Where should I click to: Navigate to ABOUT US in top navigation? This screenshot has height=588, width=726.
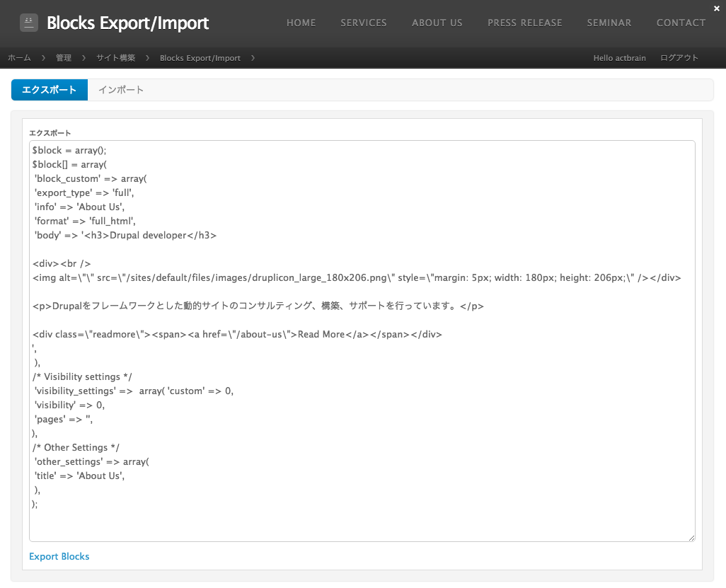[x=437, y=23]
